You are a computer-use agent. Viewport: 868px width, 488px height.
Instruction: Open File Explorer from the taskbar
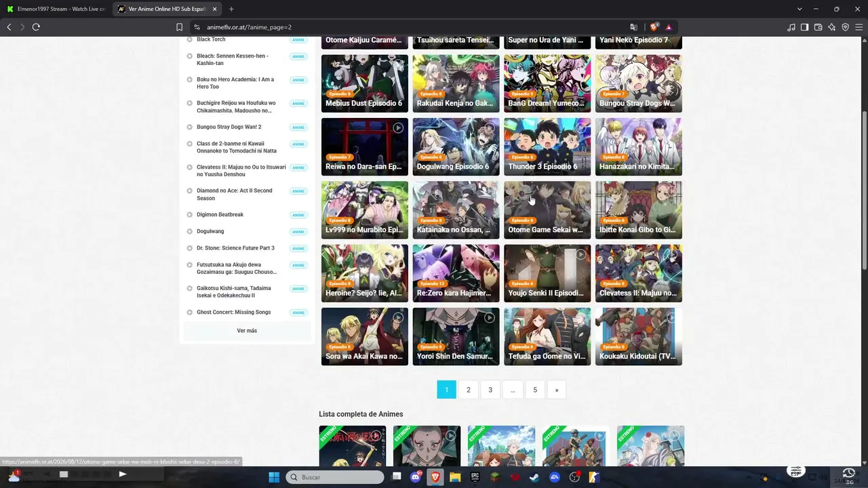(x=455, y=477)
